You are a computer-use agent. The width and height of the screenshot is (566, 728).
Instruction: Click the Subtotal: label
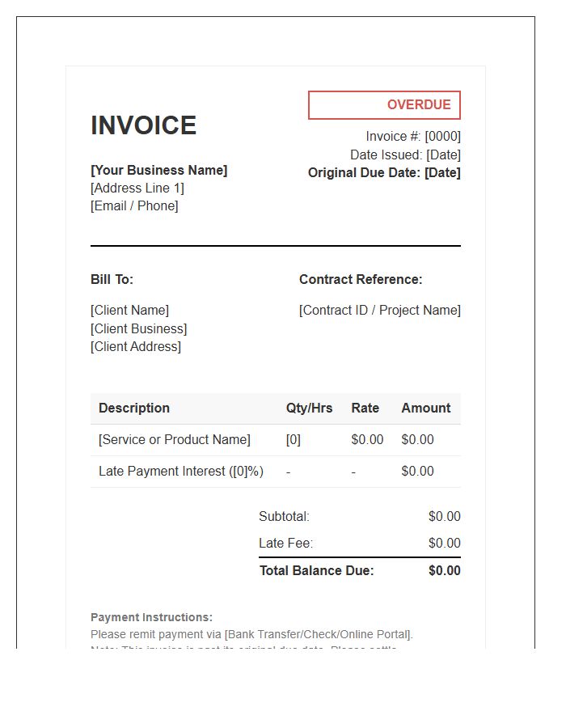pos(284,517)
